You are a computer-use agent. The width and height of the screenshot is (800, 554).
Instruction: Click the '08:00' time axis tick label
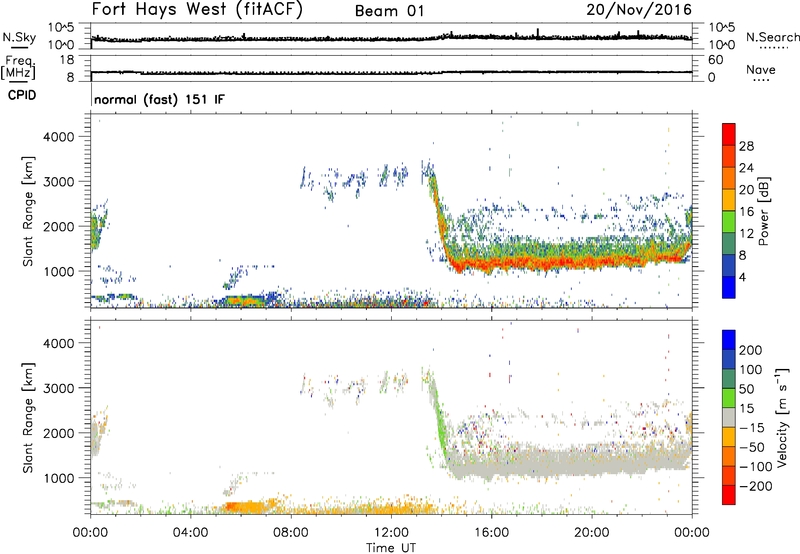(291, 533)
